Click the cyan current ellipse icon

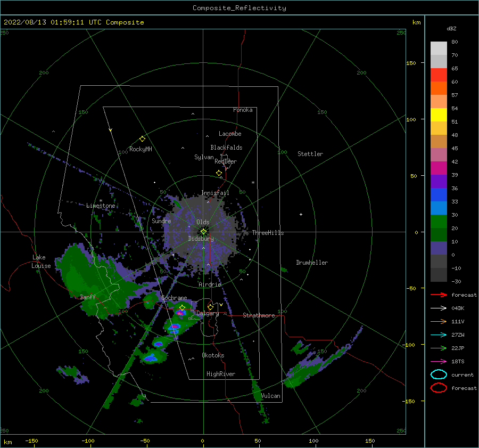[x=439, y=374]
